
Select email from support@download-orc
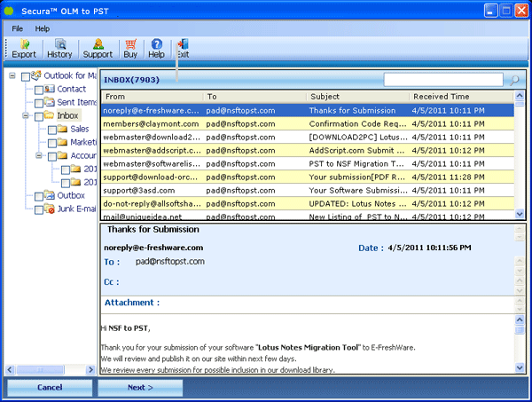tap(308, 177)
